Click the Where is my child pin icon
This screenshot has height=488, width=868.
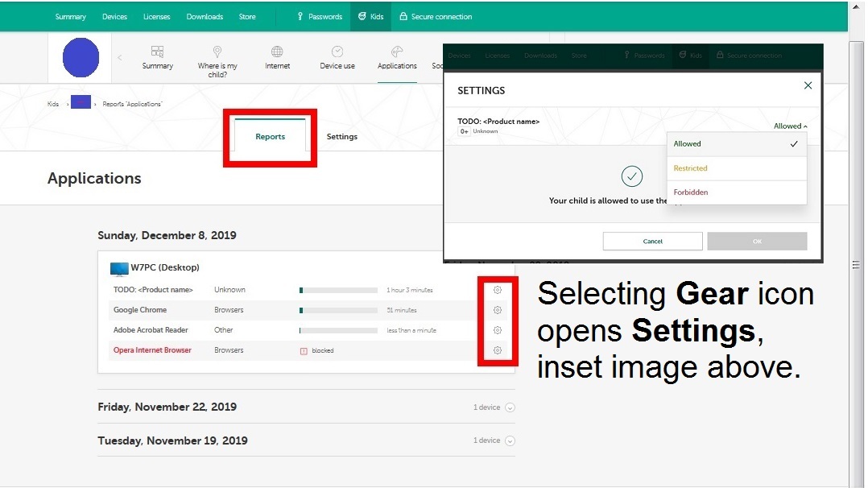click(x=217, y=52)
